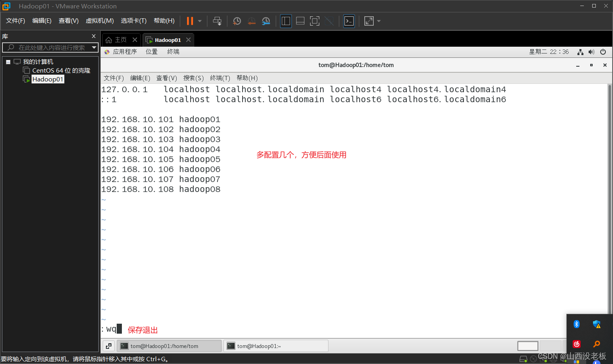Click the orange magnifier tray icon
The width and height of the screenshot is (613, 364).
597,344
